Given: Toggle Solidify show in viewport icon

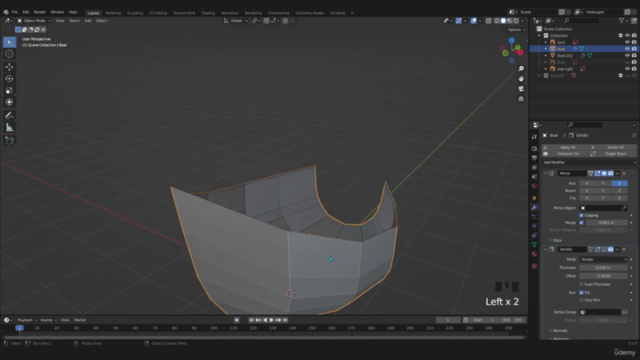Looking at the screenshot, I should click(604, 249).
